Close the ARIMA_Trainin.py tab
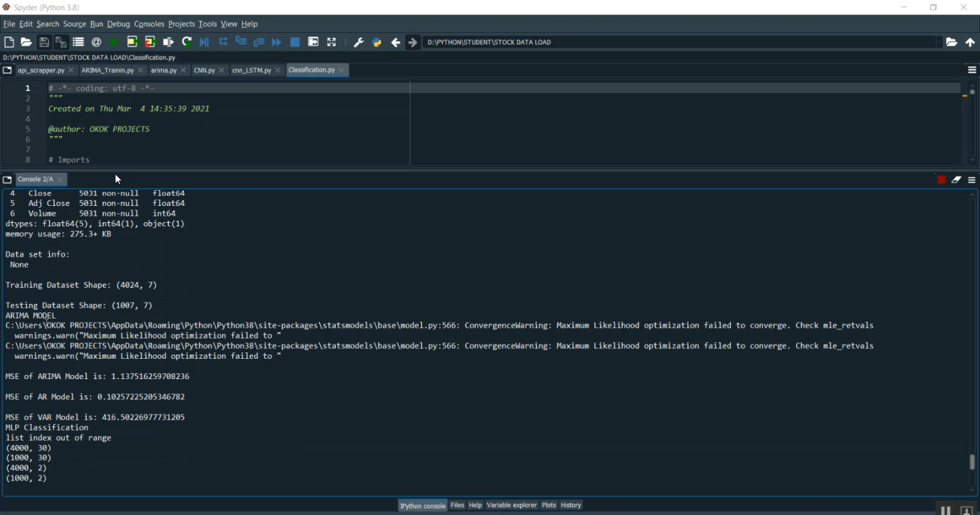Screen dimensions: 980x515 tap(141, 70)
